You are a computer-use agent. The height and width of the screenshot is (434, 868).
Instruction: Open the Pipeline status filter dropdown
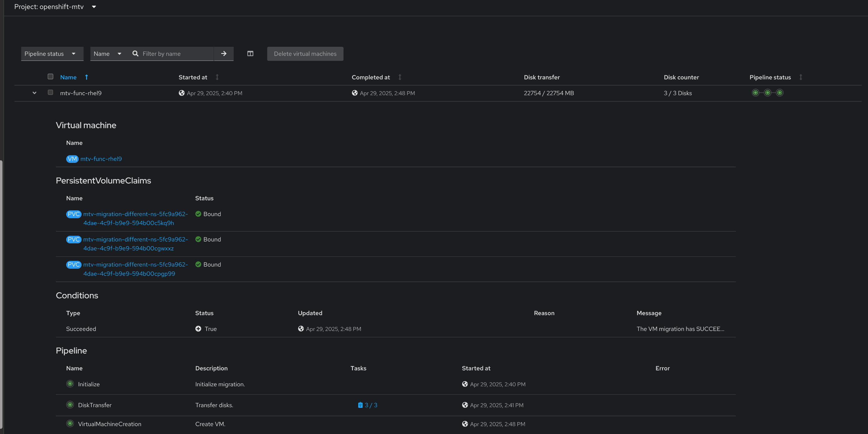[x=52, y=54]
